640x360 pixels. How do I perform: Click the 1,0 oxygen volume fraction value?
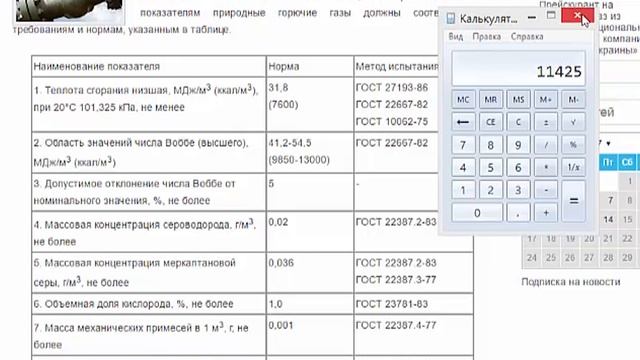tap(276, 304)
